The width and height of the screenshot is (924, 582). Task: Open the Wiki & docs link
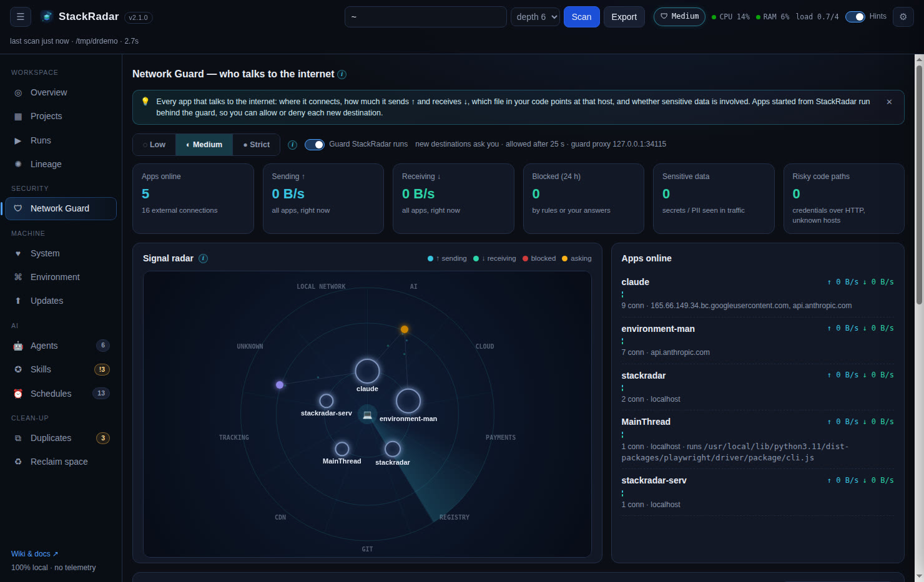click(34, 554)
